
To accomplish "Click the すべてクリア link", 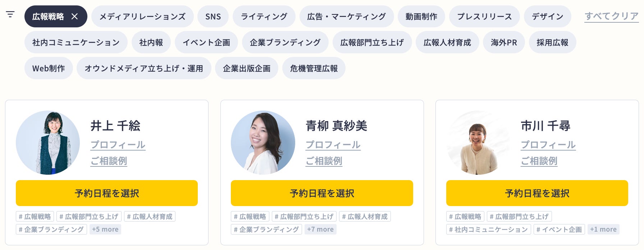I will click(611, 16).
